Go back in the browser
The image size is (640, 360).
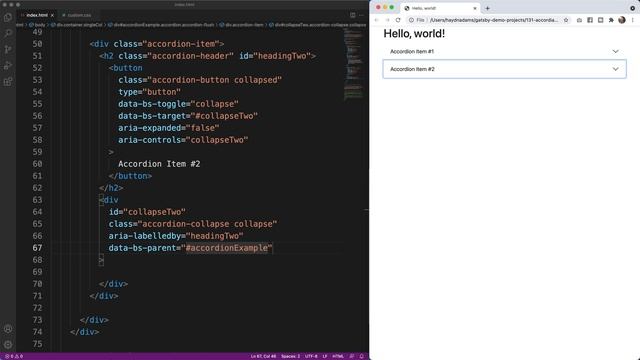pos(376,20)
